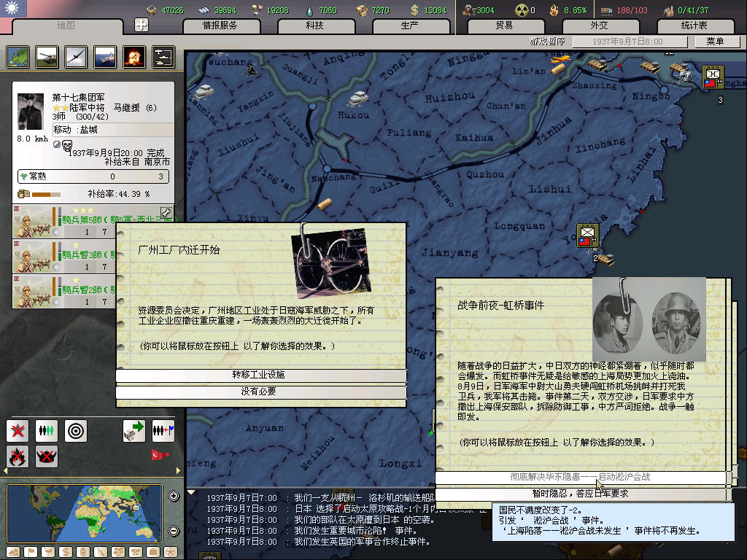Click the dissent value 8.85%
747x560 pixels.
click(575, 10)
